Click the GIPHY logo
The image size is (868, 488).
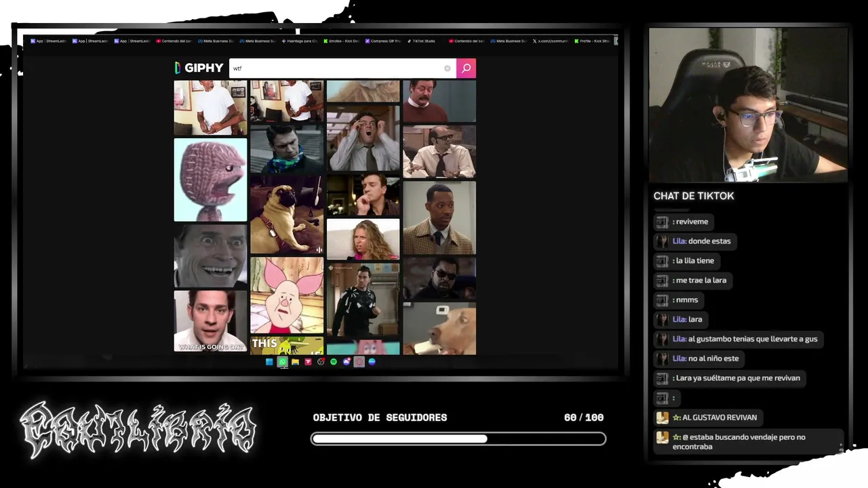click(x=199, y=68)
